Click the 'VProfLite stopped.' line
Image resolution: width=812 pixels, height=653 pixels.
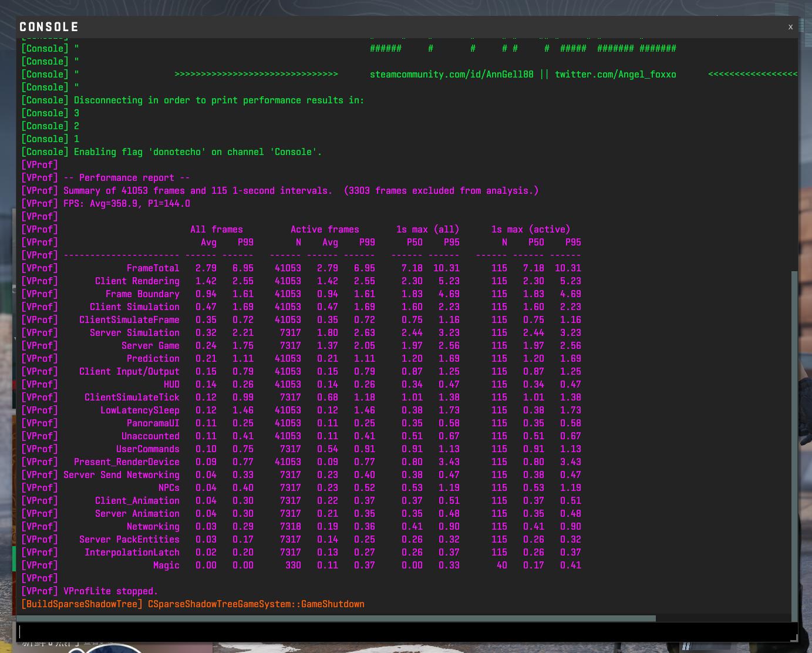[110, 591]
